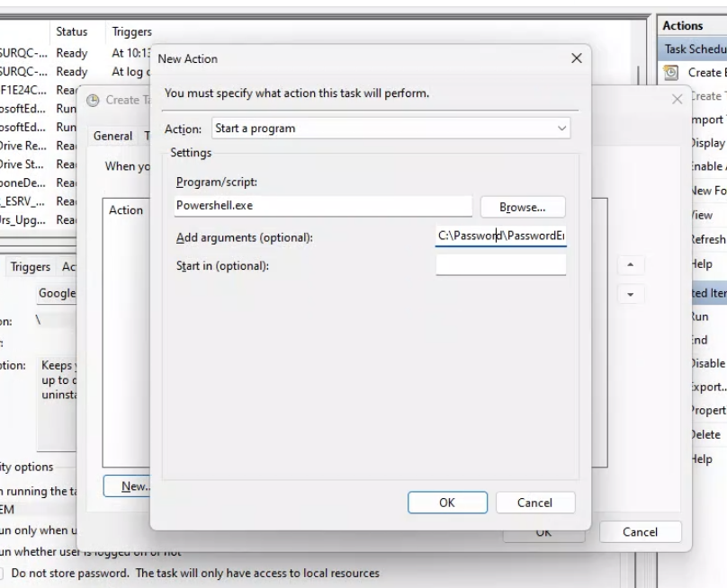Image resolution: width=727 pixels, height=588 pixels.
Task: Sort tasks by the Status column header
Action: click(x=72, y=31)
